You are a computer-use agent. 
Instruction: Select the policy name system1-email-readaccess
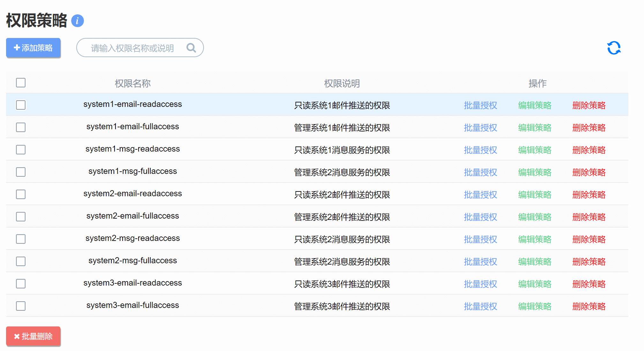point(132,104)
